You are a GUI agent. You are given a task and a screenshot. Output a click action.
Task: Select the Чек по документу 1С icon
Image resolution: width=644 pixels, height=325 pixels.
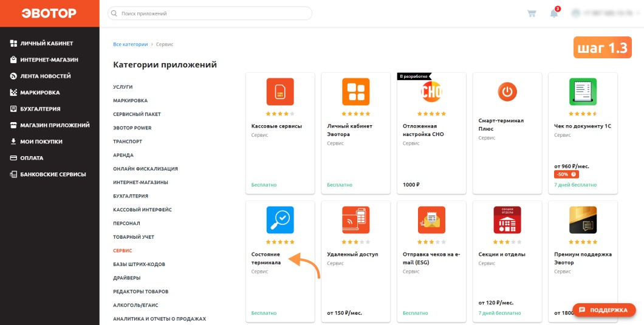583,92
